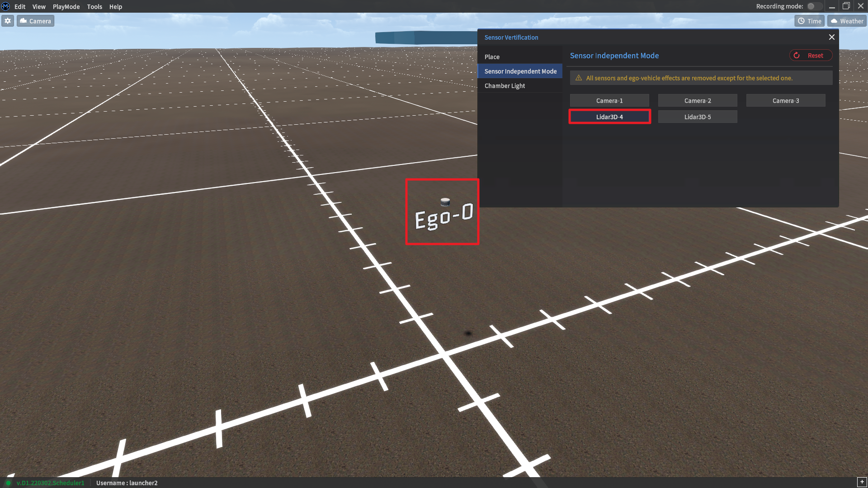Click the lidar sensor model above Ego-0
868x488 pixels.
point(445,202)
